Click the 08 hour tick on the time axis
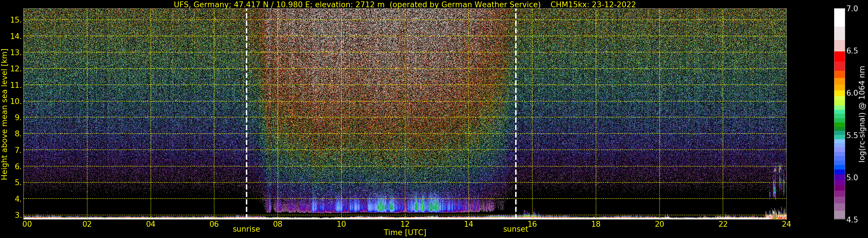868x238 pixels. coord(278,224)
